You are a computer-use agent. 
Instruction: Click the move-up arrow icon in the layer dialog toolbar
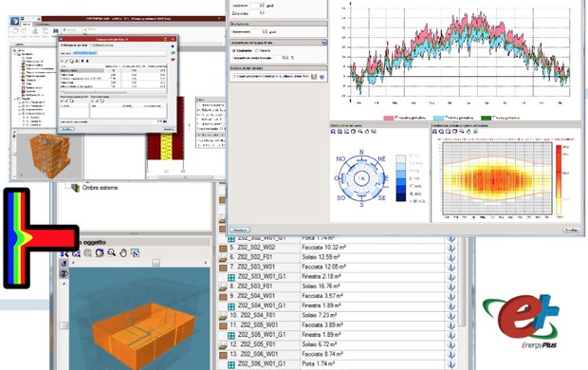tap(83, 61)
